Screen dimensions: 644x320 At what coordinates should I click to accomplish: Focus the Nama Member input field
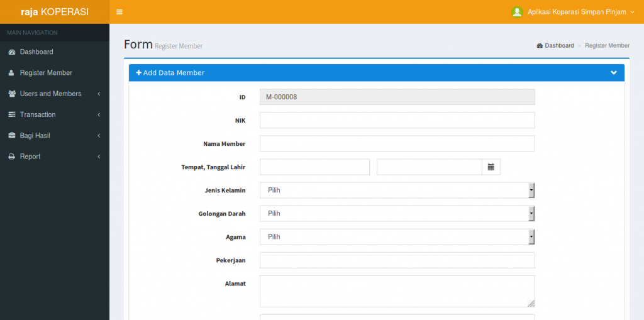[x=397, y=144]
